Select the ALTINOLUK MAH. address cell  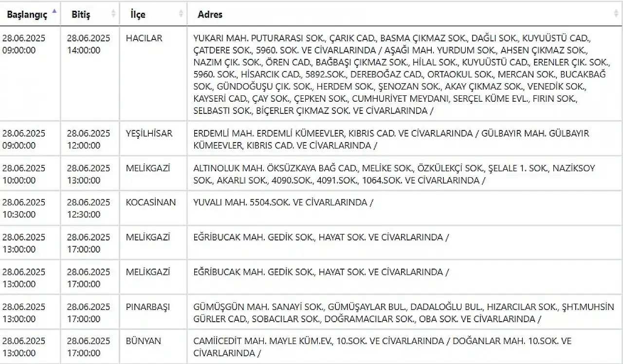(405, 173)
